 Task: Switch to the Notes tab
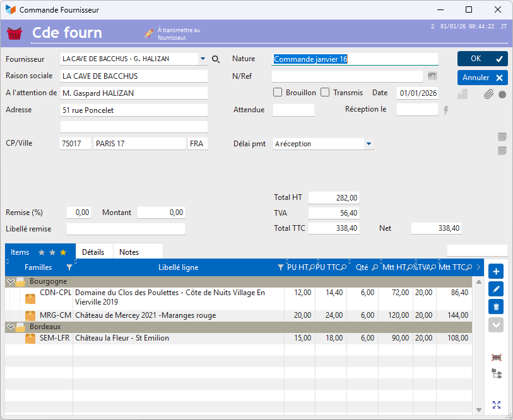tap(129, 252)
